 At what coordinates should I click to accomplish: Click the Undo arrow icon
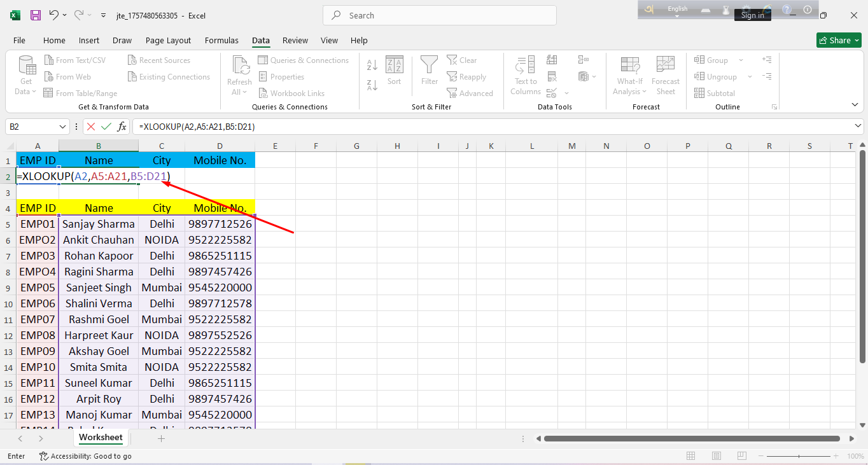point(54,15)
